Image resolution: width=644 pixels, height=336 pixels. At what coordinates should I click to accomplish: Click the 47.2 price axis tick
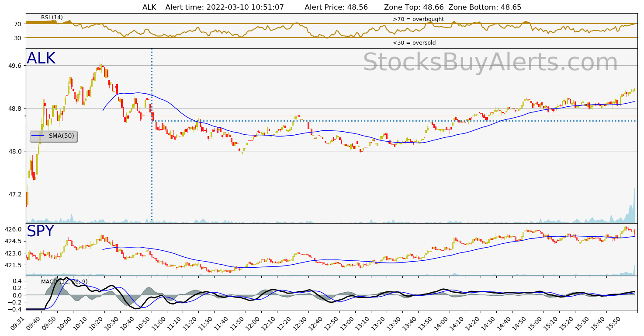[x=14, y=194]
